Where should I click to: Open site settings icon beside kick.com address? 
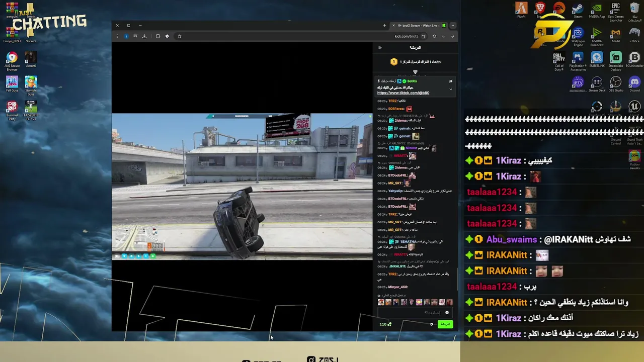pos(424,36)
